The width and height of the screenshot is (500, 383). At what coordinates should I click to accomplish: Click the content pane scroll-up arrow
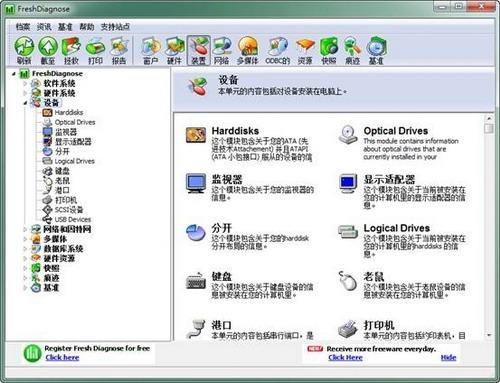point(489,118)
